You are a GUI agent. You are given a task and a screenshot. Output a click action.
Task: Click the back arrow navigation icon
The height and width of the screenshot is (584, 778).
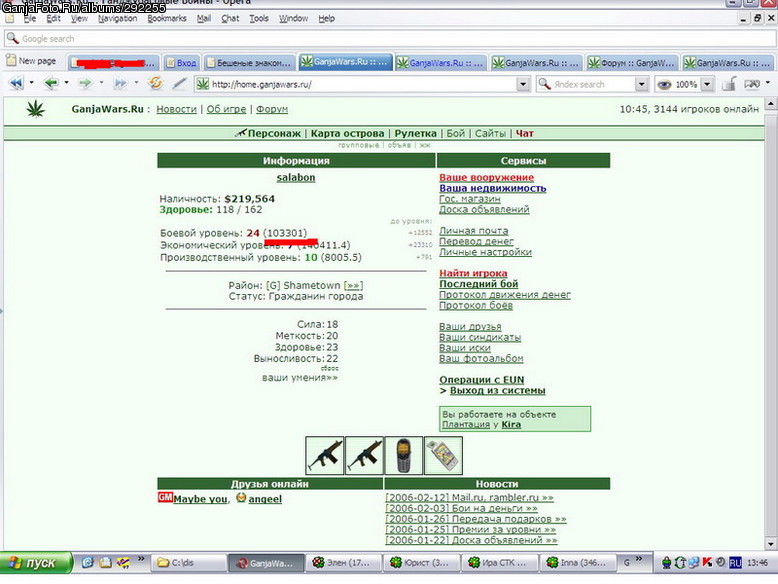[x=51, y=83]
